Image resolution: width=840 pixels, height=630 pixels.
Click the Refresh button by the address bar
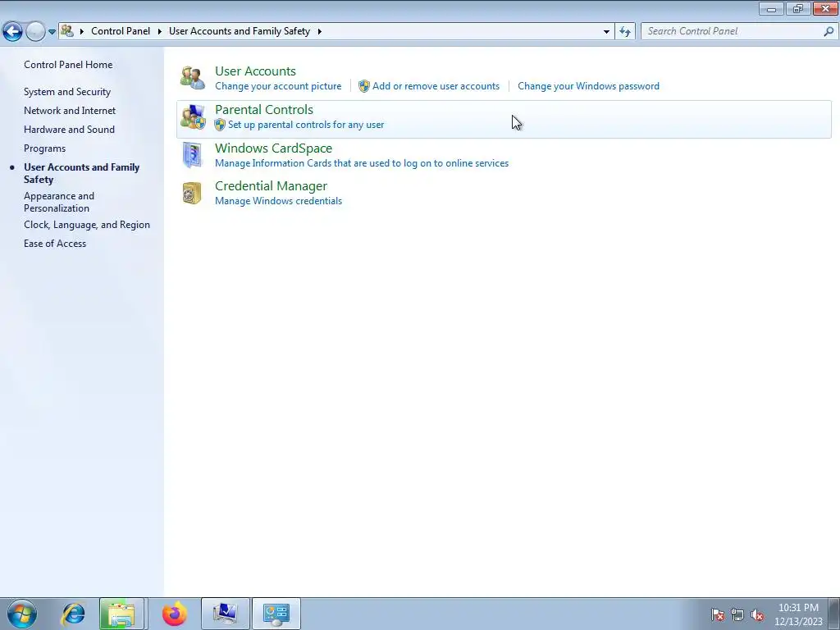pyautogui.click(x=625, y=32)
